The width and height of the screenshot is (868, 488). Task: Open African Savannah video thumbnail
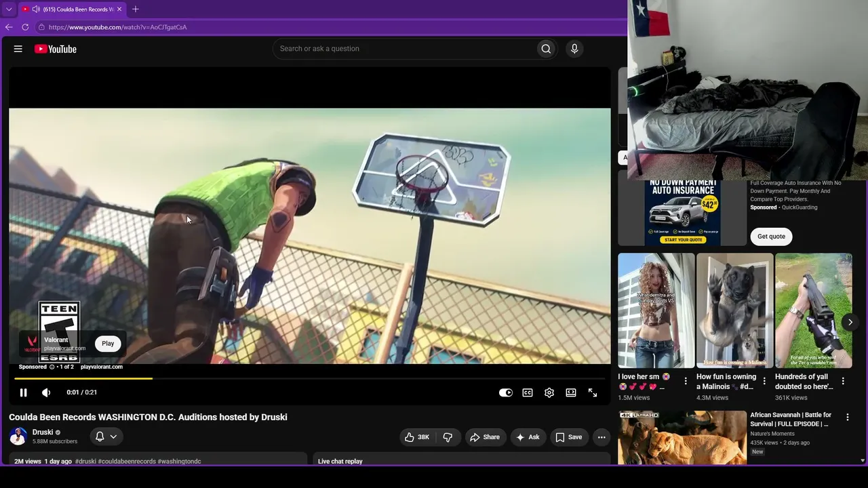tap(682, 437)
